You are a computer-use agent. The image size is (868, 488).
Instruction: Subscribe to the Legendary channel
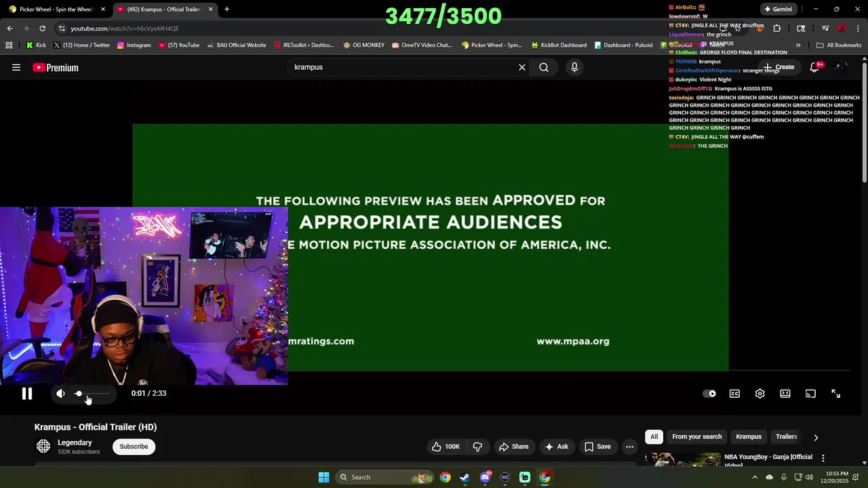(x=134, y=447)
